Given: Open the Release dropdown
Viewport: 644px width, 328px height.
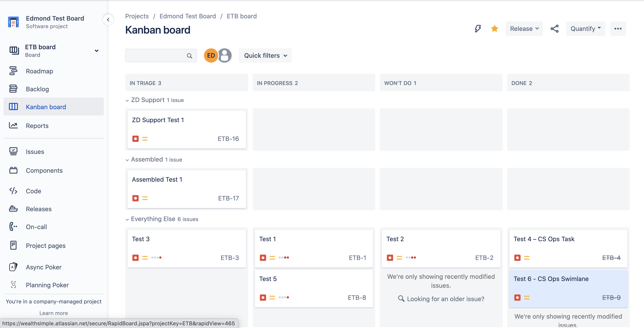Looking at the screenshot, I should coord(524,28).
